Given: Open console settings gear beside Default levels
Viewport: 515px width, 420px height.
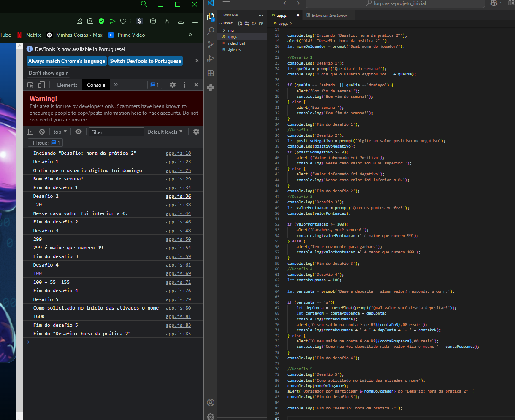Looking at the screenshot, I should click(196, 132).
